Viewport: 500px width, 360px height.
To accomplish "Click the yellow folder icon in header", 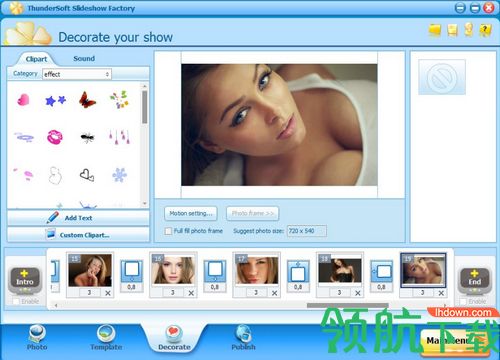I will 435,30.
